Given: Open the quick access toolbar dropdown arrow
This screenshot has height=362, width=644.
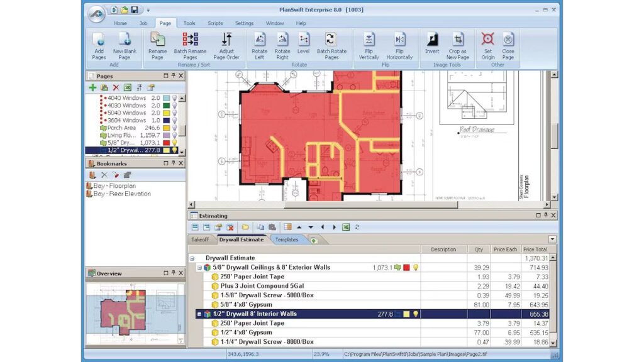Looking at the screenshot, I should point(148,10).
